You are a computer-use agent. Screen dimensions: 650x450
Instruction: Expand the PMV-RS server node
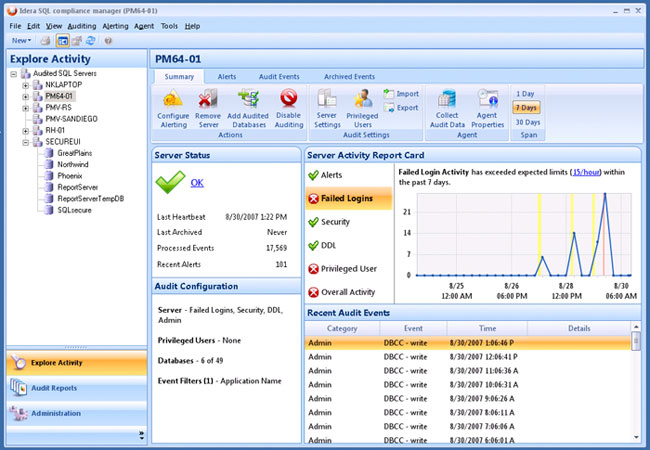[x=26, y=108]
